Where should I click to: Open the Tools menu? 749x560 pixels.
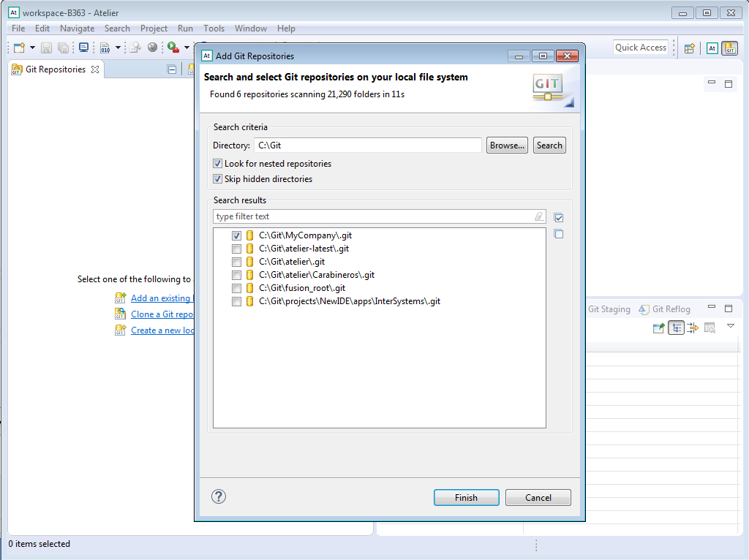coord(214,29)
